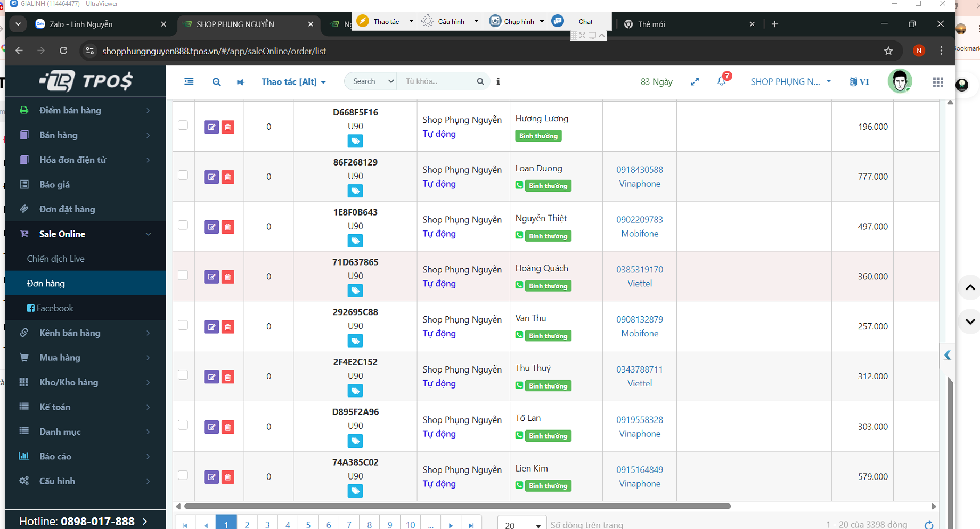980x529 pixels.
Task: Click the fullscreen expand arrows icon
Action: 695,81
